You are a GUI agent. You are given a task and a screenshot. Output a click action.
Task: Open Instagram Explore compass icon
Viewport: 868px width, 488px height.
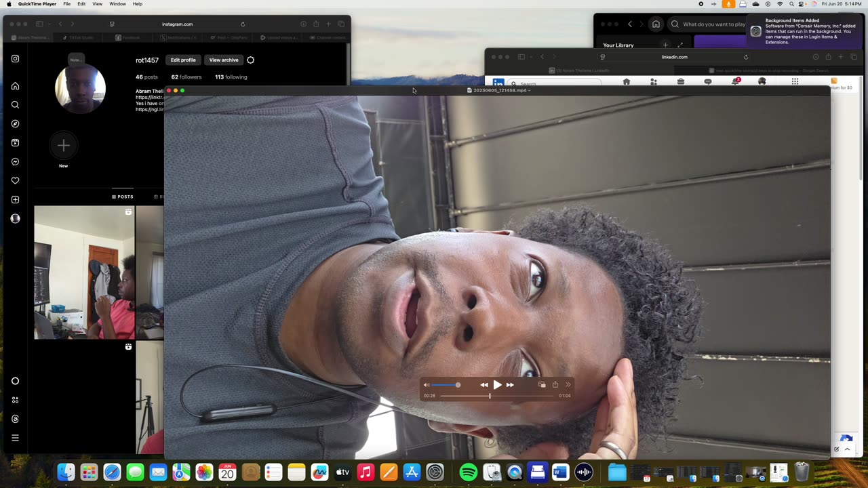pos(15,124)
